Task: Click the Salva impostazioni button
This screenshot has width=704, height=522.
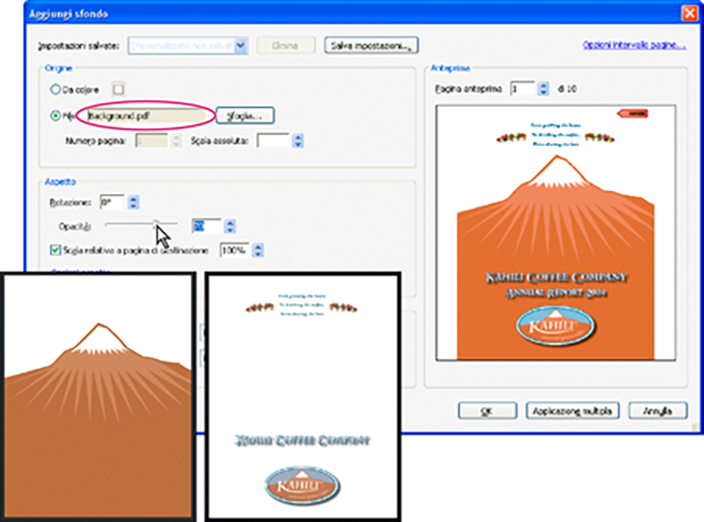Action: (x=371, y=45)
